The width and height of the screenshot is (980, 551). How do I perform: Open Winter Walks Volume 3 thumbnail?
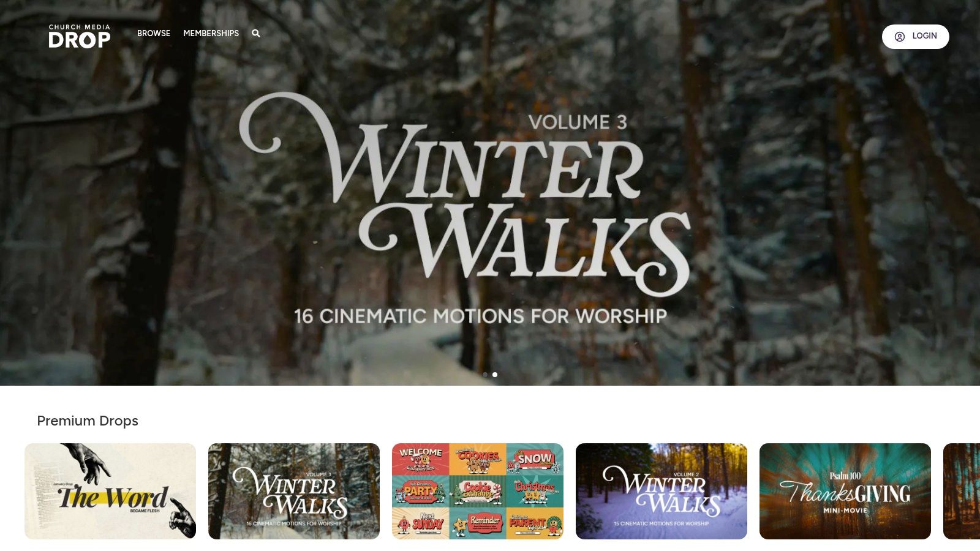294,491
